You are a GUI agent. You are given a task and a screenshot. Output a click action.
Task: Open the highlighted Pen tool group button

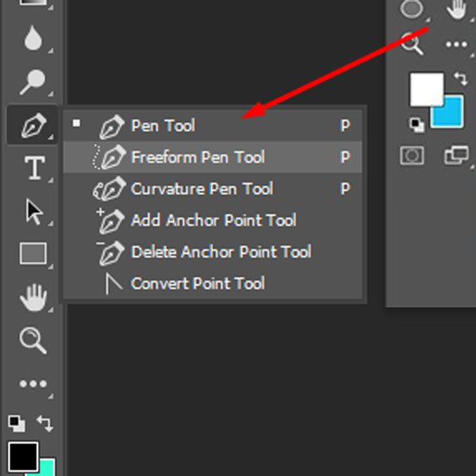[33, 125]
